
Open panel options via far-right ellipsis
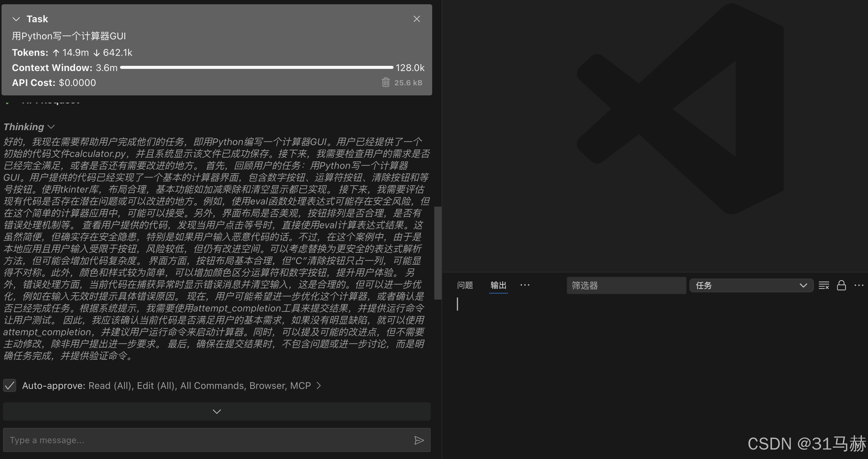[859, 285]
